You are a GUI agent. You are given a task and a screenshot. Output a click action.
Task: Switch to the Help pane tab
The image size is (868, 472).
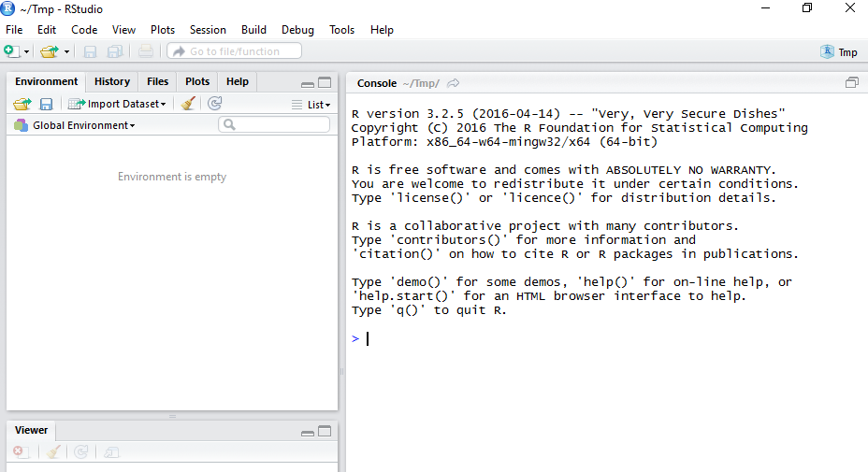(237, 81)
